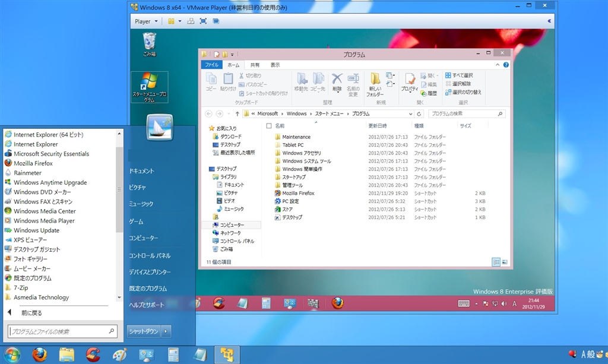Open the Player dropdown menu
Image resolution: width=608 pixels, height=364 pixels.
pyautogui.click(x=146, y=21)
